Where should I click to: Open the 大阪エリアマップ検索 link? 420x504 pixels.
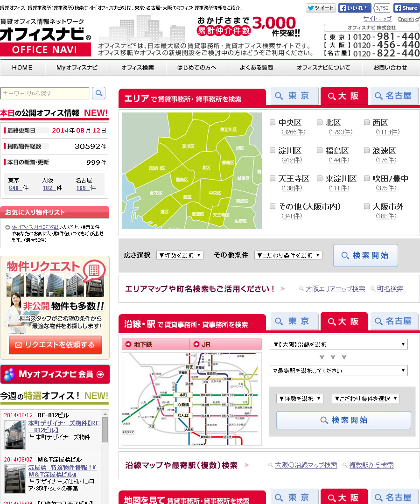point(336,289)
